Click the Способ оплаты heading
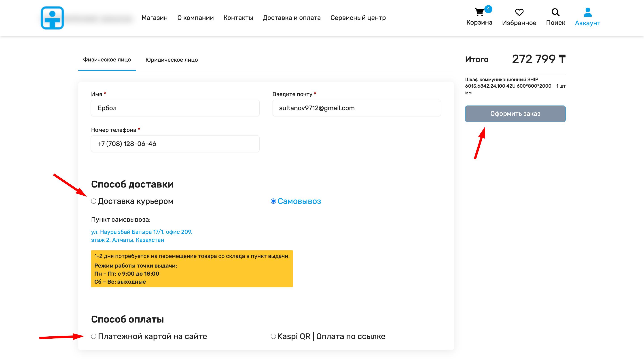Viewport: 644px width, 363px height. coord(127,319)
